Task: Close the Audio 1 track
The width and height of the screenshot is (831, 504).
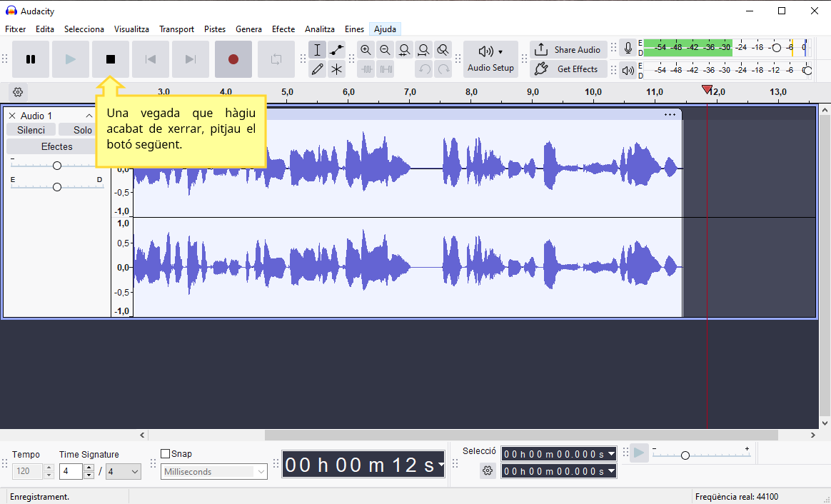Action: coord(11,116)
